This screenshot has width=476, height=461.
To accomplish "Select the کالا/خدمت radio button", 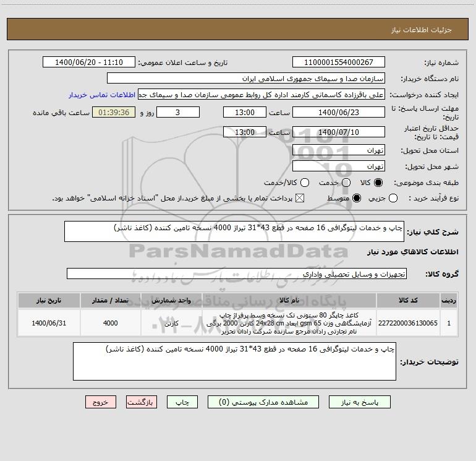I will (305, 183).
